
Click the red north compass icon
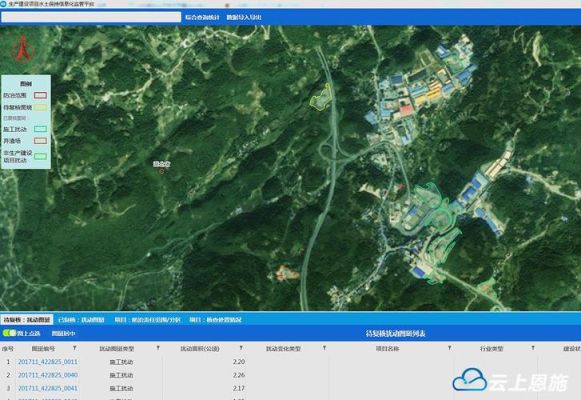click(x=23, y=49)
